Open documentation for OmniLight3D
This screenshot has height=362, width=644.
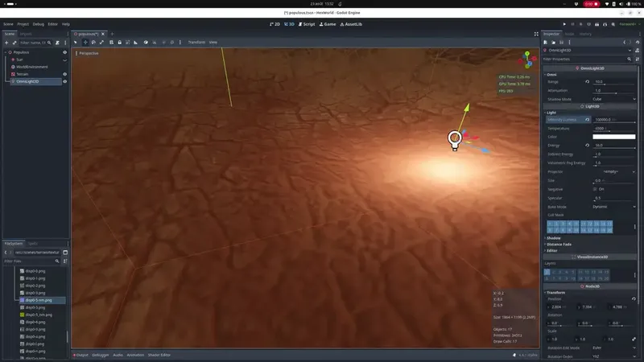point(638,51)
